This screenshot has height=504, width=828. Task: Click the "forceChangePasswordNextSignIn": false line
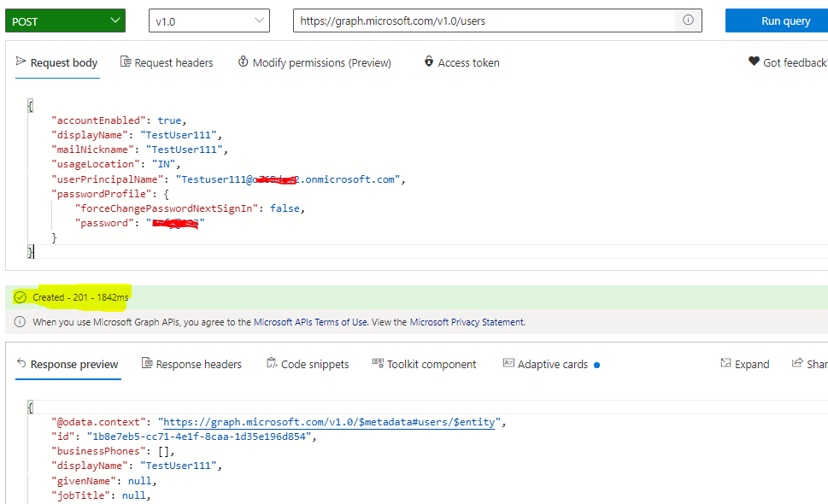190,209
